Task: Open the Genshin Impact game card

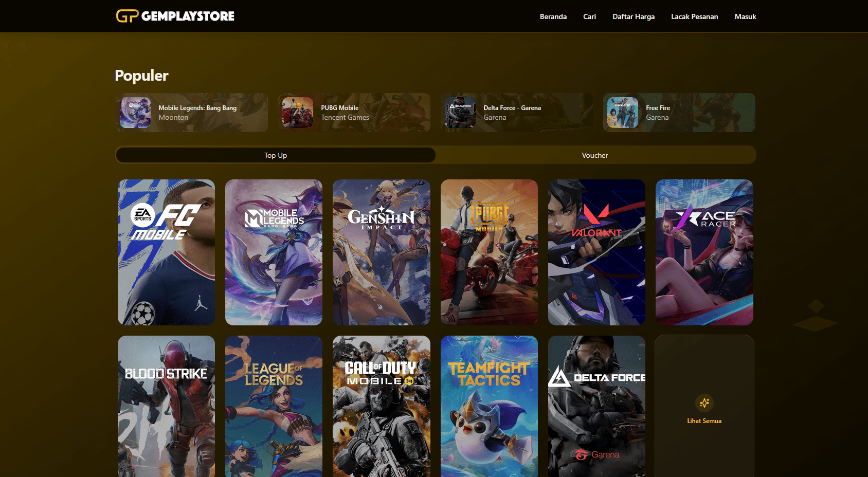Action: click(x=381, y=252)
